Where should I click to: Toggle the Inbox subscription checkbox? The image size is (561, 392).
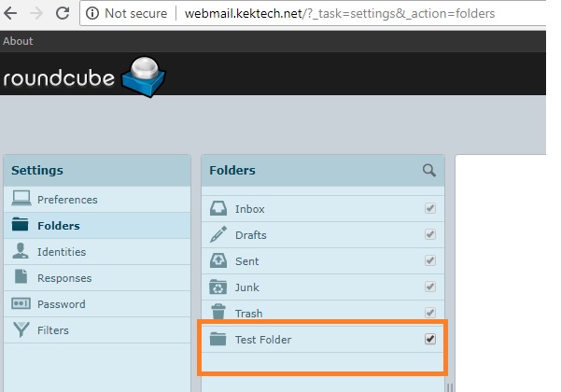click(x=430, y=209)
